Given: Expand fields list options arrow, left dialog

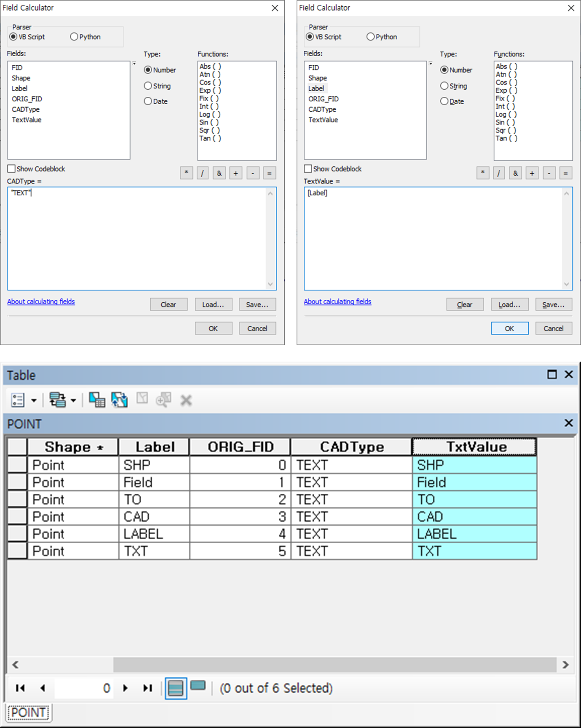Looking at the screenshot, I should (x=134, y=64).
